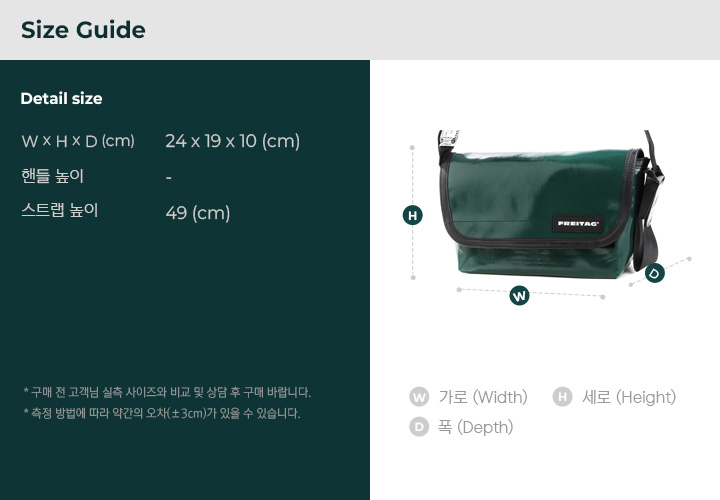The width and height of the screenshot is (720, 500).
Task: Click the FREITAG logo label on the bag
Action: click(x=578, y=224)
